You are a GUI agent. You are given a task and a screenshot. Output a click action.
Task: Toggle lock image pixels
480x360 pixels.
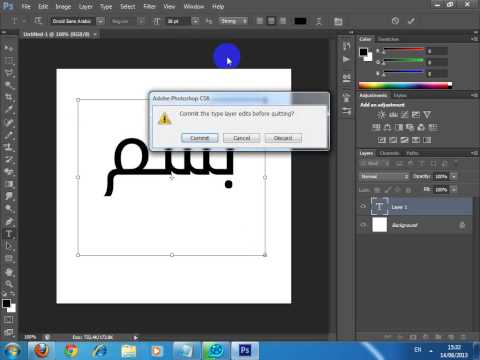(x=387, y=190)
